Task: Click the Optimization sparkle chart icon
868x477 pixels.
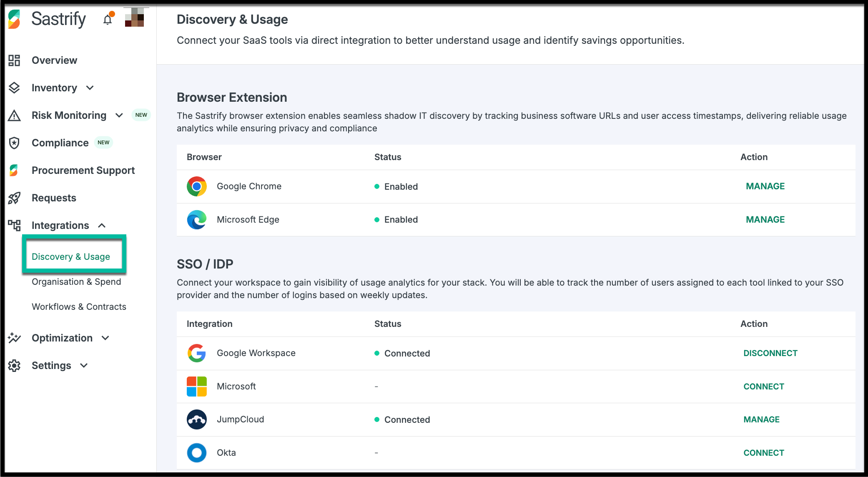Action: point(14,338)
